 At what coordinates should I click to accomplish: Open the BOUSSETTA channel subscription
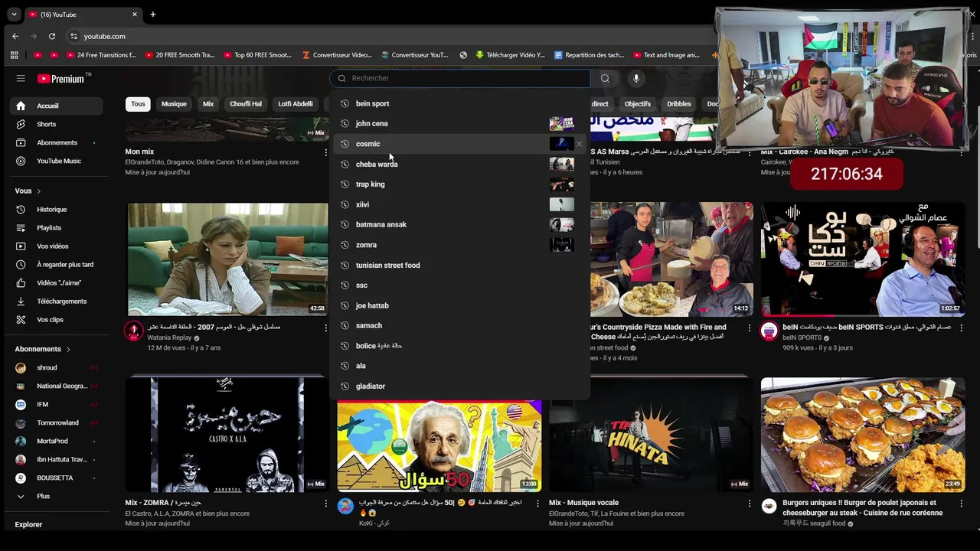click(x=57, y=478)
